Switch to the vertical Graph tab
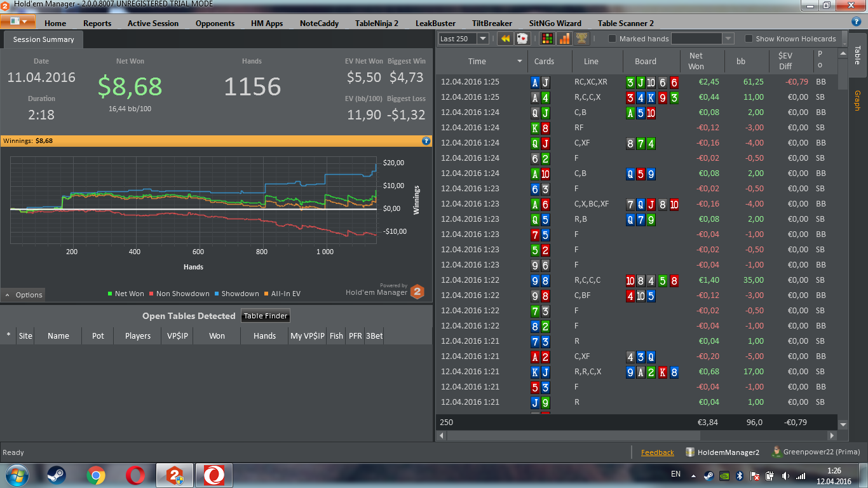 [x=857, y=101]
